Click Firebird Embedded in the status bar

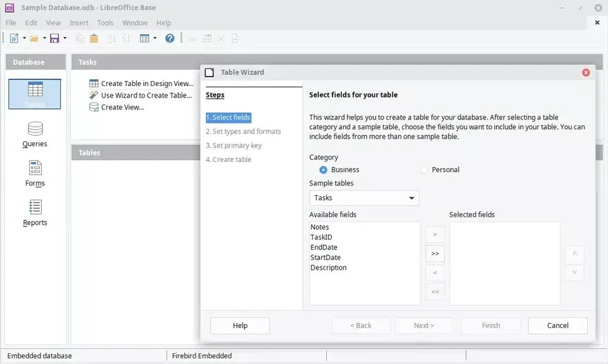[x=201, y=356]
